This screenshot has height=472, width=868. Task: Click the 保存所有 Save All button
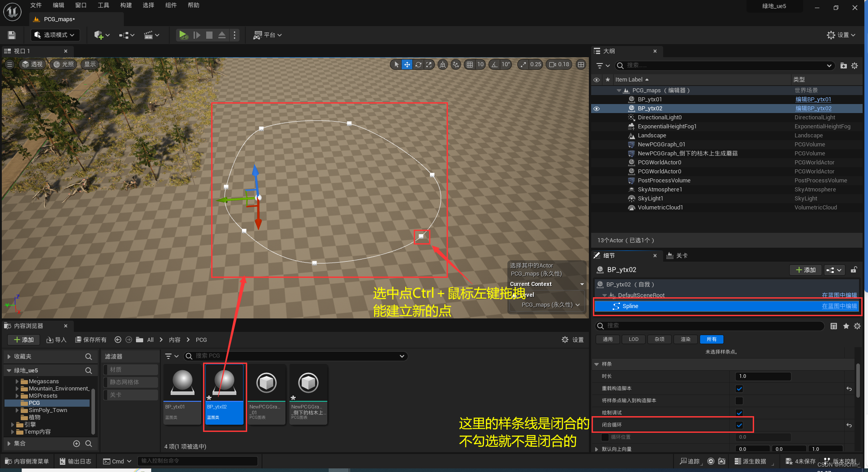[x=91, y=340]
